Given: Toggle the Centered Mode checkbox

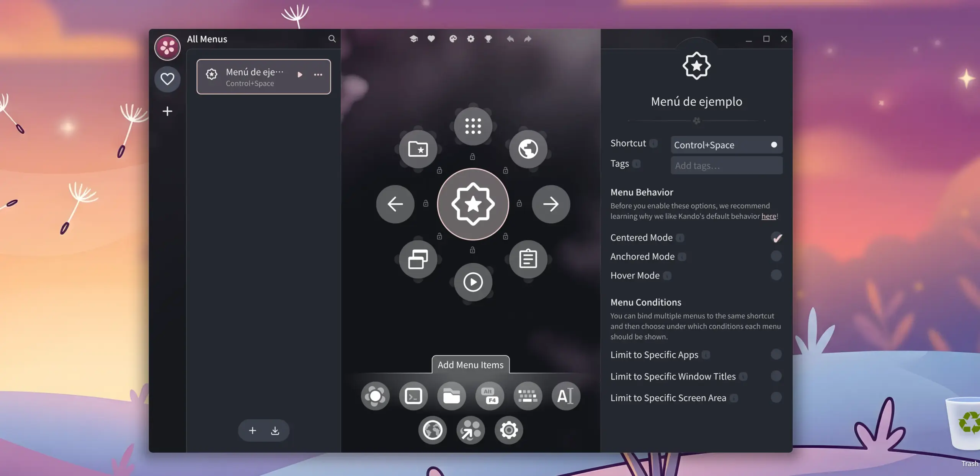Looking at the screenshot, I should [776, 238].
